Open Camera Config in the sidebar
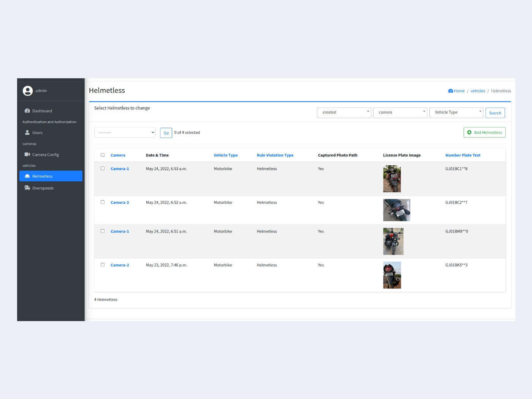 click(x=51, y=155)
